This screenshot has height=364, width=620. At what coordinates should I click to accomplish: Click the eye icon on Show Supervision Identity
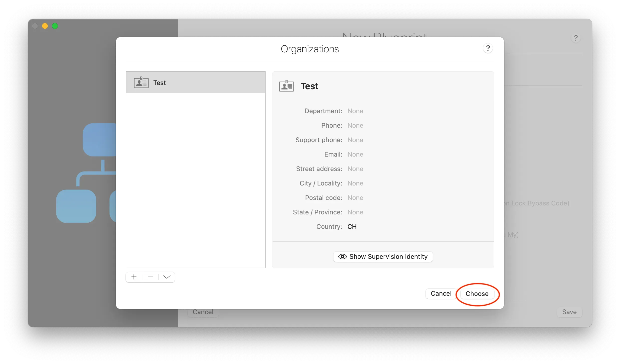point(342,257)
